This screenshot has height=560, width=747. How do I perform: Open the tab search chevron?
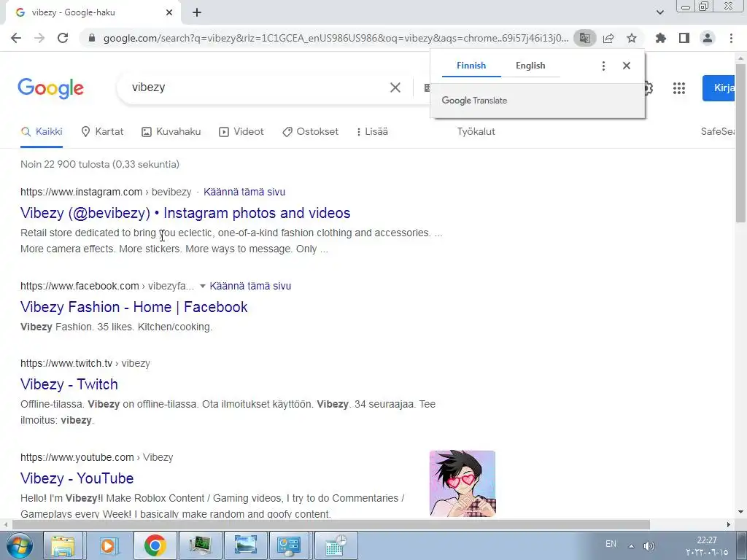coord(659,12)
